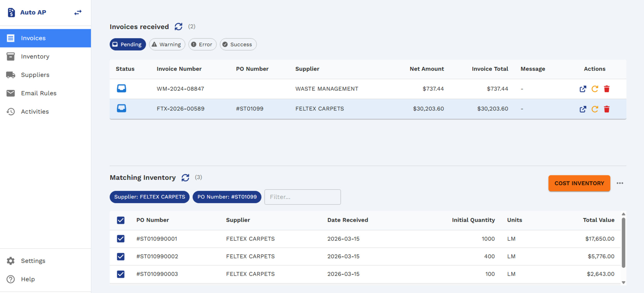This screenshot has height=293, width=644.
Task: Open the Inventory sidebar page
Action: point(35,56)
